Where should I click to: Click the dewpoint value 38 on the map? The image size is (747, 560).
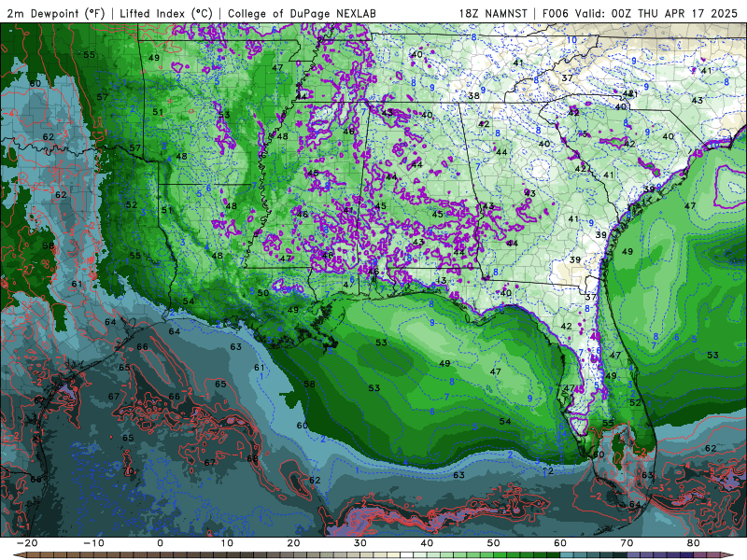click(473, 96)
